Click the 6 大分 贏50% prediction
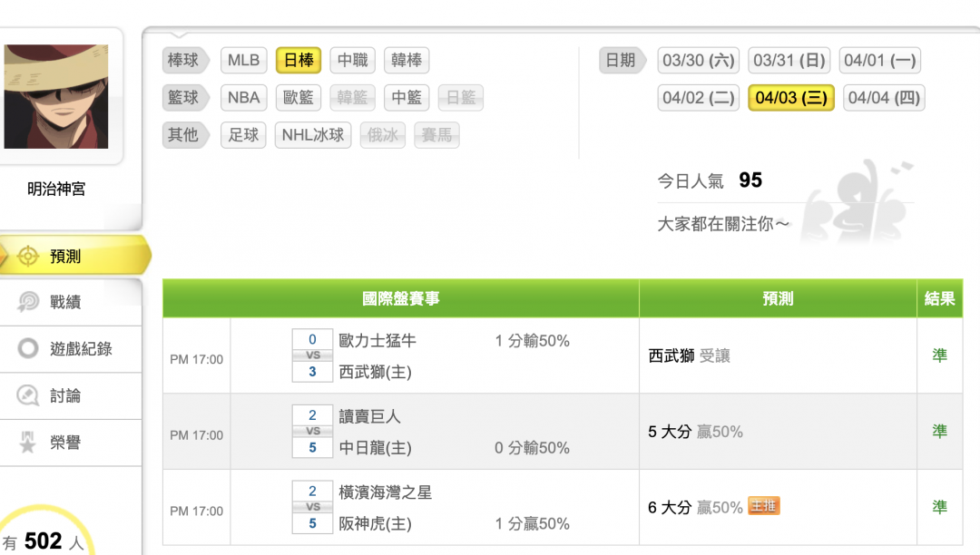Viewport: 980px width, 555px height. click(696, 508)
